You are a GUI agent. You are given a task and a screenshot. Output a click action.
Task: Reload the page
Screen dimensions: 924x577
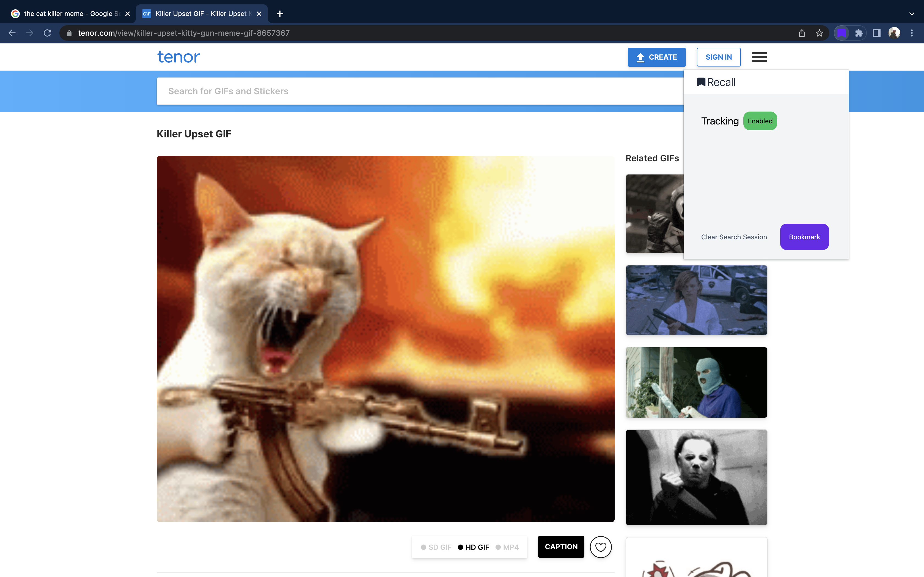coord(47,33)
